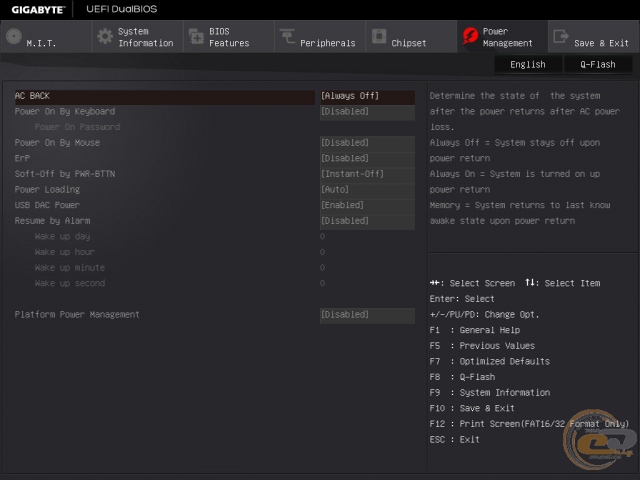640x480 pixels.
Task: Change USB DAC Power Enabled value
Action: point(367,205)
